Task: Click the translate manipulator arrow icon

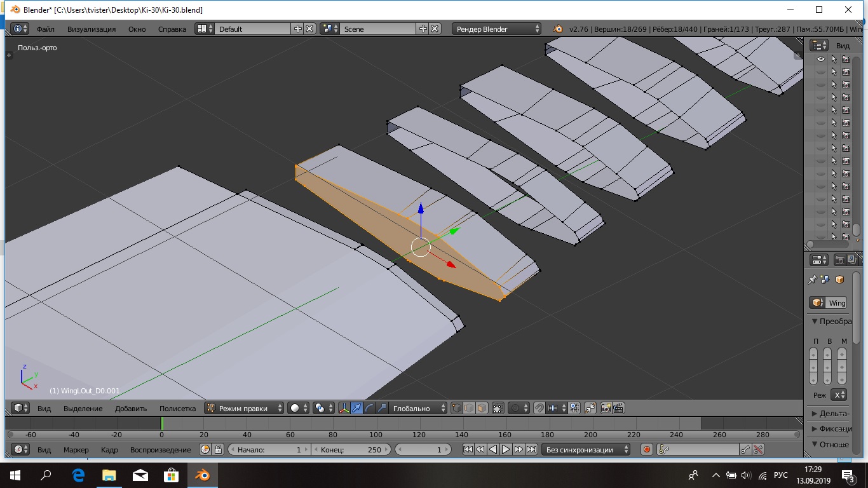Action: 357,409
